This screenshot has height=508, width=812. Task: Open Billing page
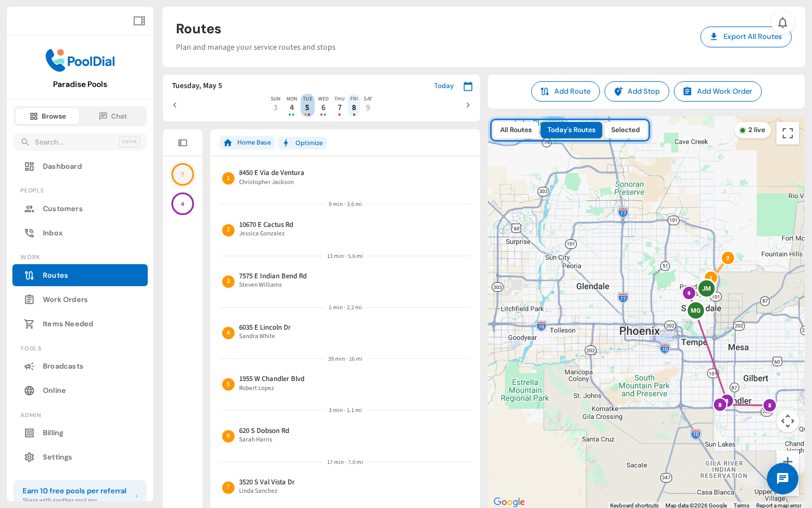80,433
